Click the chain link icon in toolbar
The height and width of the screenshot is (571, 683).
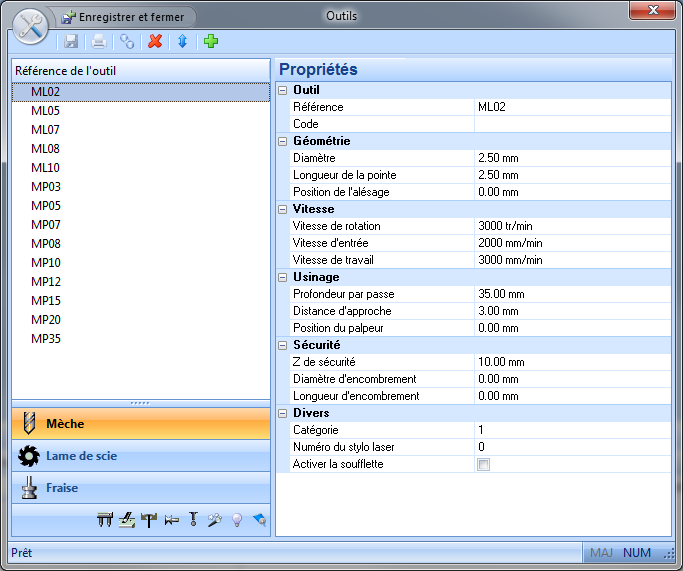click(127, 41)
